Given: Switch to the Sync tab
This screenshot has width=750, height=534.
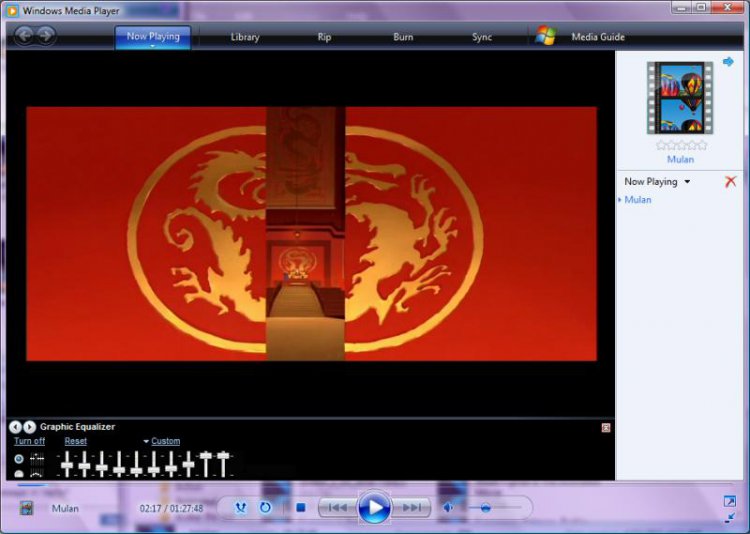Looking at the screenshot, I should coord(482,37).
